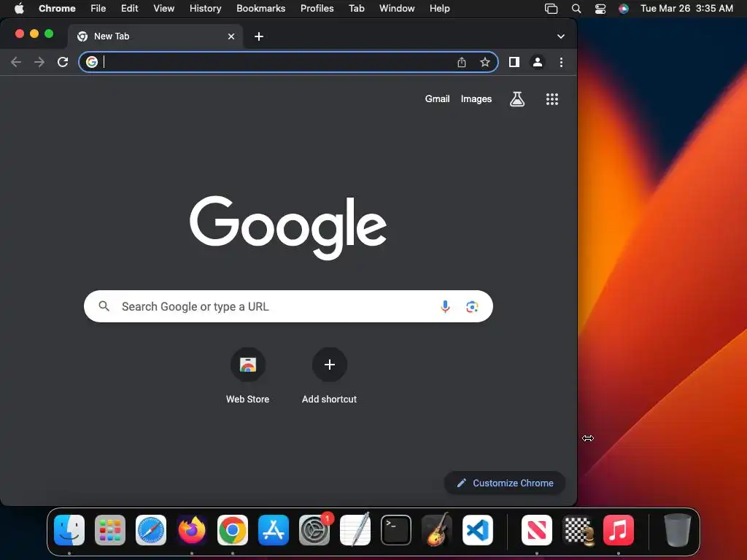Open Control Center in menu bar
Viewport: 747px width, 560px height.
pos(600,8)
